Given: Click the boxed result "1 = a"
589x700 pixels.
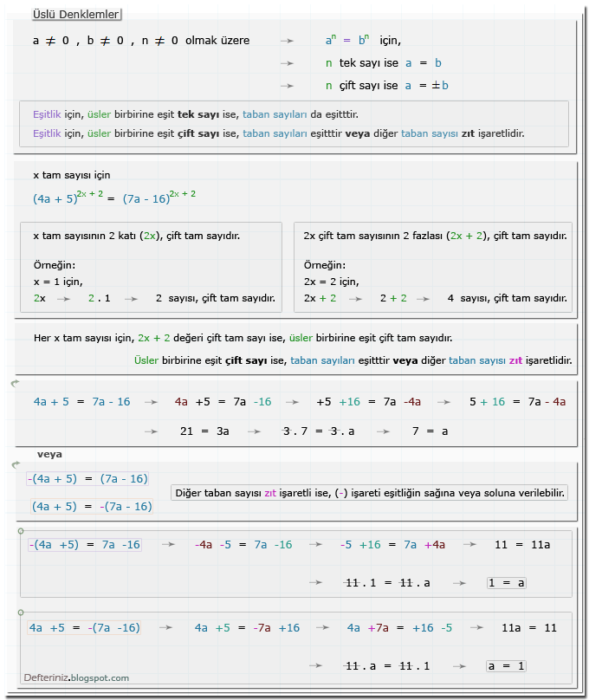Looking at the screenshot, I should [x=507, y=583].
